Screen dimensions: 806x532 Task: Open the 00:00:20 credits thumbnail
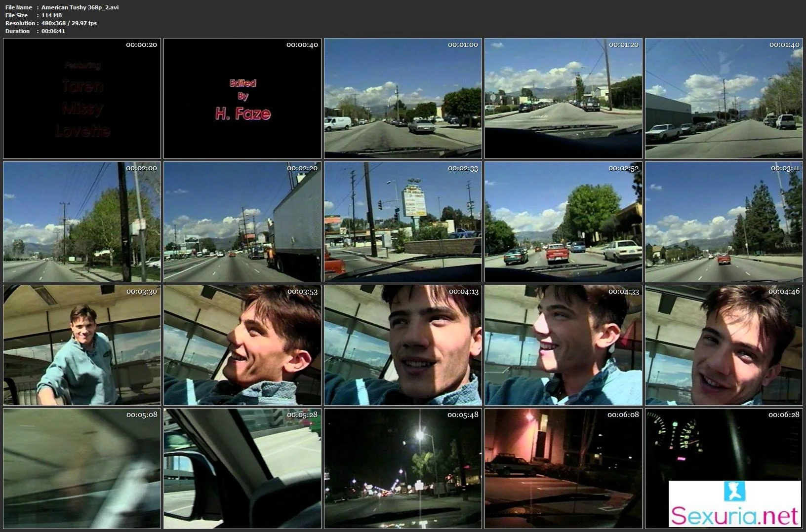82,98
